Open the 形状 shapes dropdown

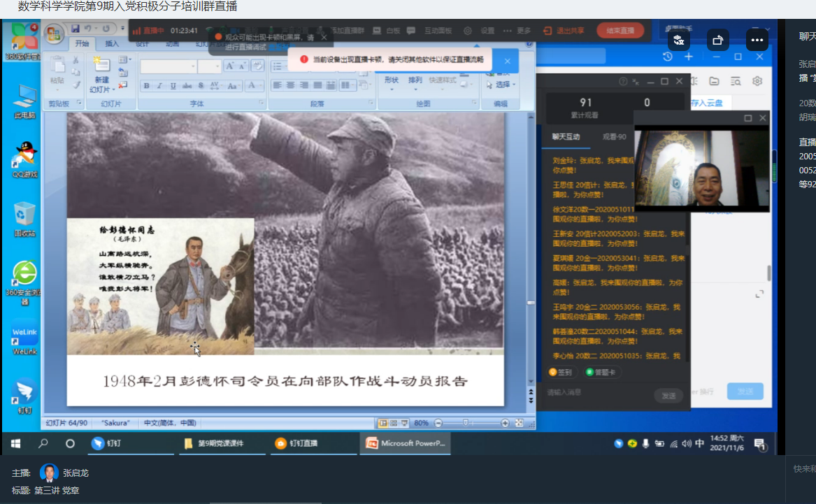(x=392, y=82)
